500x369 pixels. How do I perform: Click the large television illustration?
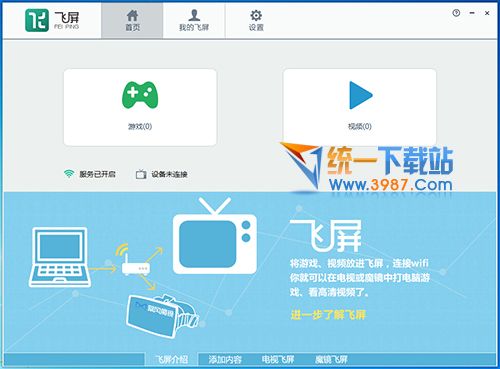coord(215,236)
